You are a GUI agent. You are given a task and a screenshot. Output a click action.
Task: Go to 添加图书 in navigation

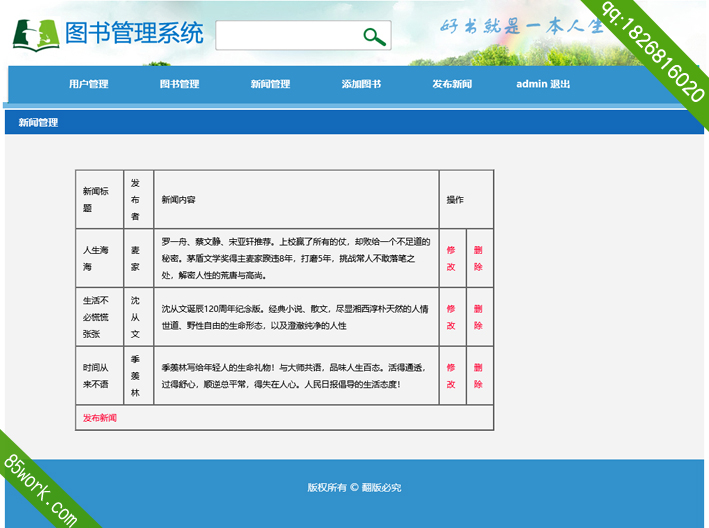click(361, 84)
